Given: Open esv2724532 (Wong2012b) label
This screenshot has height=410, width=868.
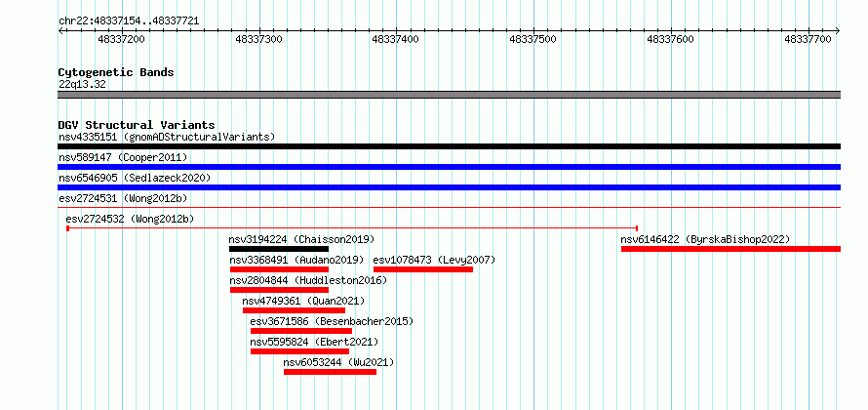Looking at the screenshot, I should (x=130, y=219).
